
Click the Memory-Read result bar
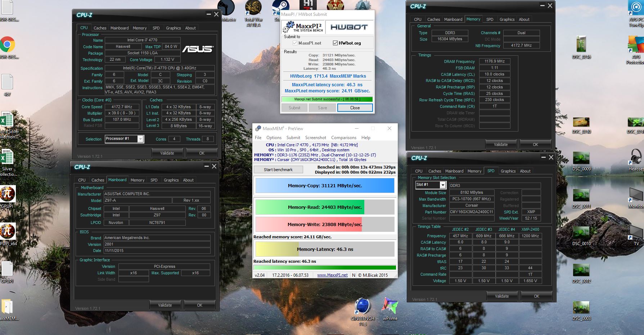click(325, 207)
